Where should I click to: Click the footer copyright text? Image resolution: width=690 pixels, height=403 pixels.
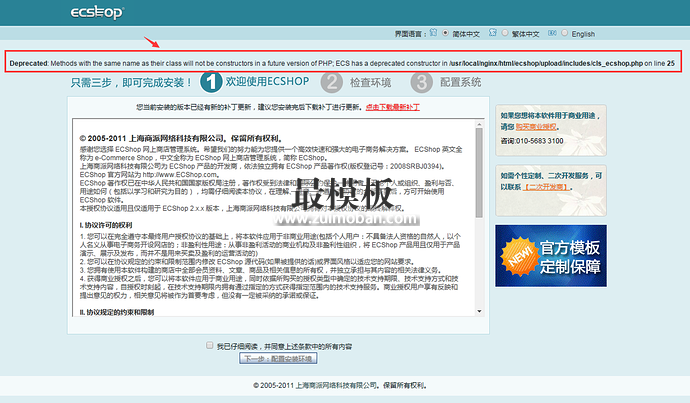340,385
